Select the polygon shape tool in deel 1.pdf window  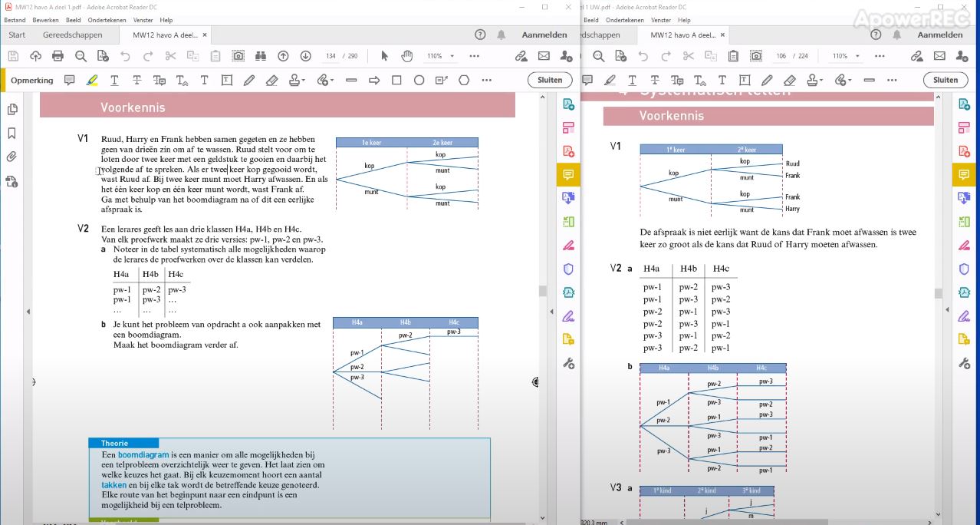465,80
